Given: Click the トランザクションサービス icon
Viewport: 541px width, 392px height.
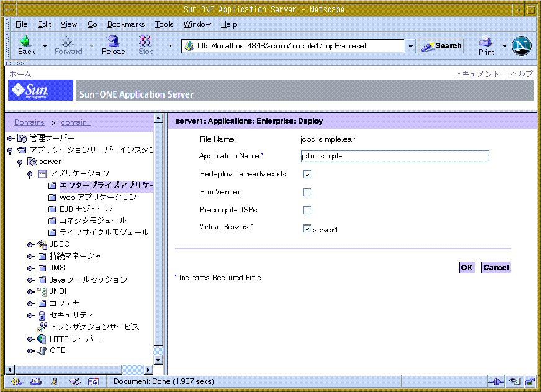Looking at the screenshot, I should coord(42,327).
